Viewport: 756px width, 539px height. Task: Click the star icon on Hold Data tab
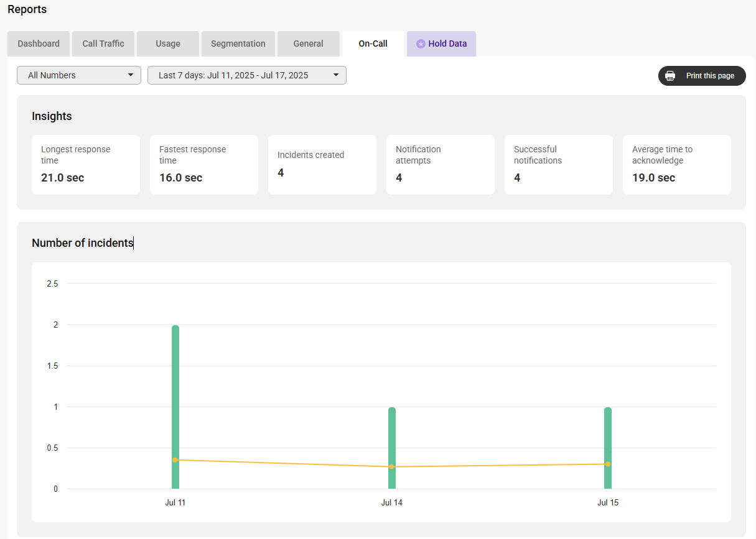[x=421, y=44]
